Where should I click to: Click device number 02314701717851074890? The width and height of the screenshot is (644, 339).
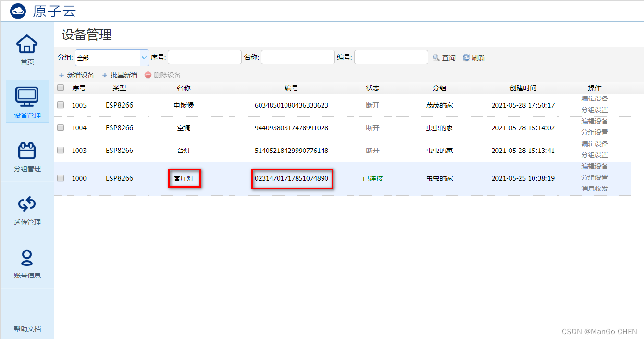(x=291, y=178)
